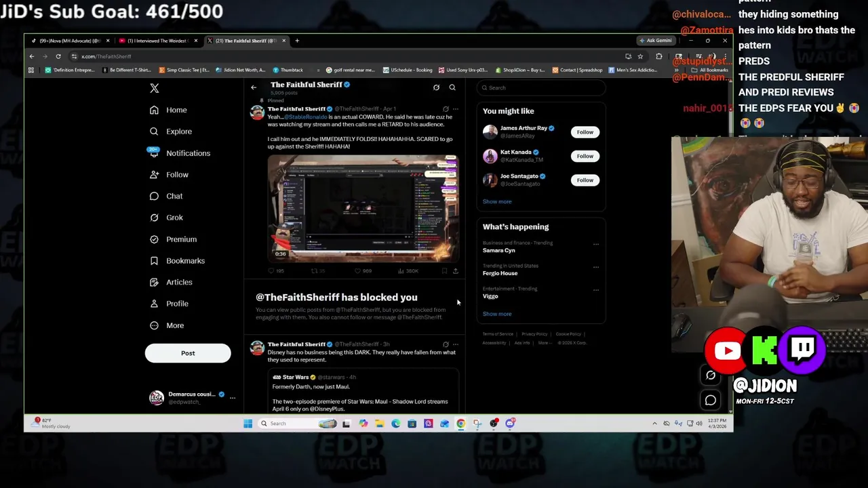This screenshot has height=488, width=868.
Task: Click the Articles sidebar icon
Action: pos(154,282)
